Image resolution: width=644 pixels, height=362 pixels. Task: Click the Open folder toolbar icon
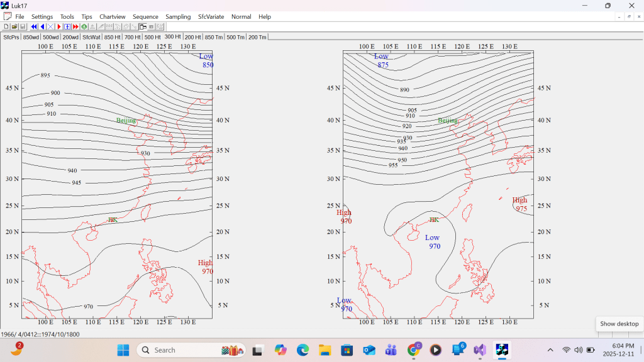point(14,27)
